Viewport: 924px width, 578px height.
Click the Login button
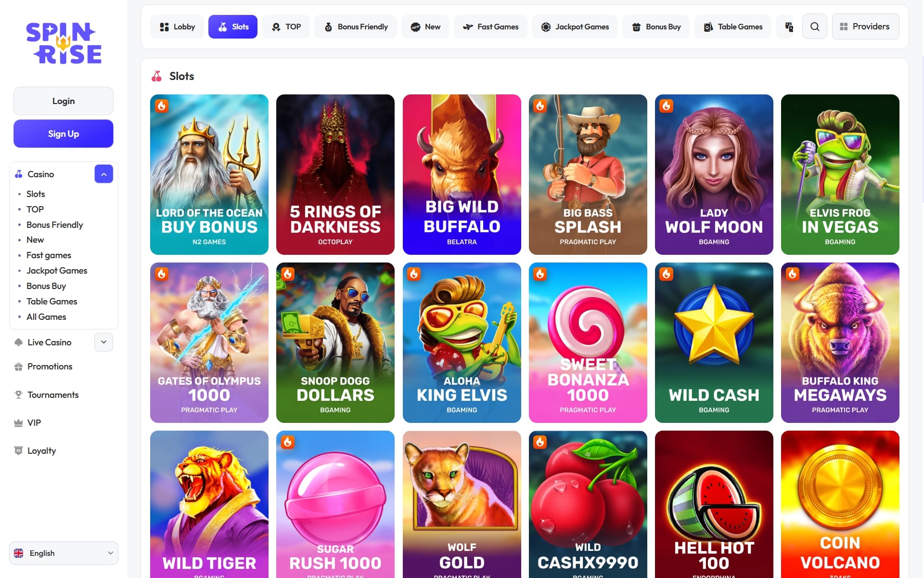pyautogui.click(x=64, y=101)
